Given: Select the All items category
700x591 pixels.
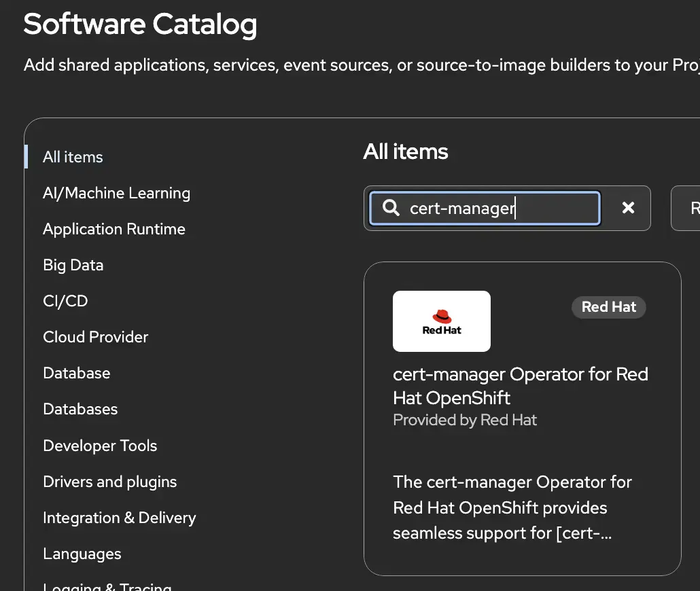Looking at the screenshot, I should (x=73, y=157).
